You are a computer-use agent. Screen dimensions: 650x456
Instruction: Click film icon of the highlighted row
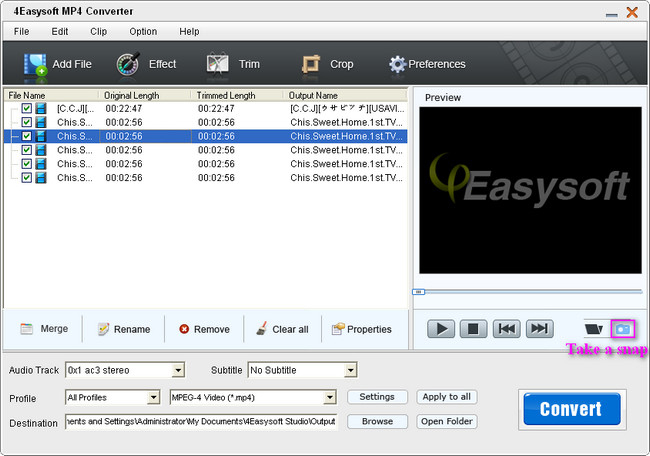tap(41, 136)
